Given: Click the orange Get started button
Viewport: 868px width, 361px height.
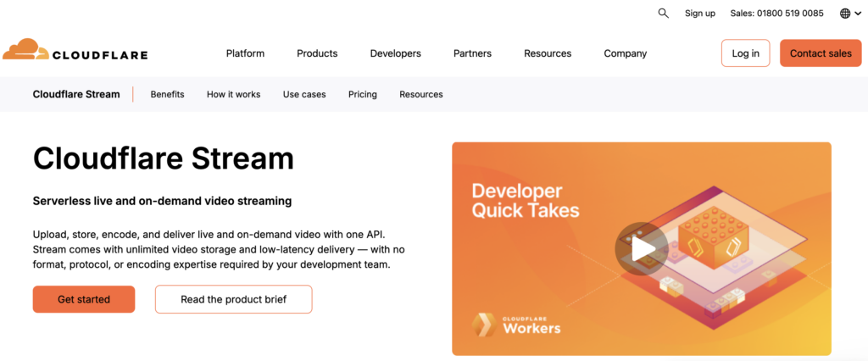Looking at the screenshot, I should [84, 299].
